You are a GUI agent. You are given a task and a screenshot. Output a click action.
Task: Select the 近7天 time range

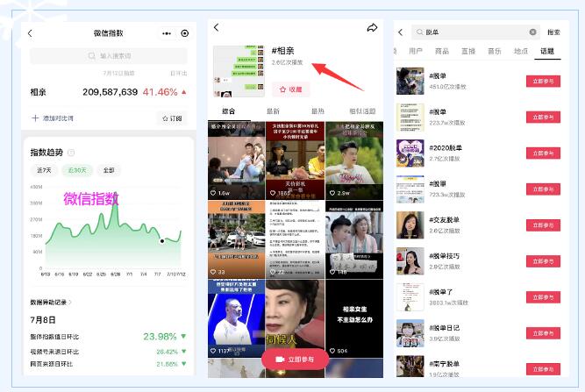(43, 170)
